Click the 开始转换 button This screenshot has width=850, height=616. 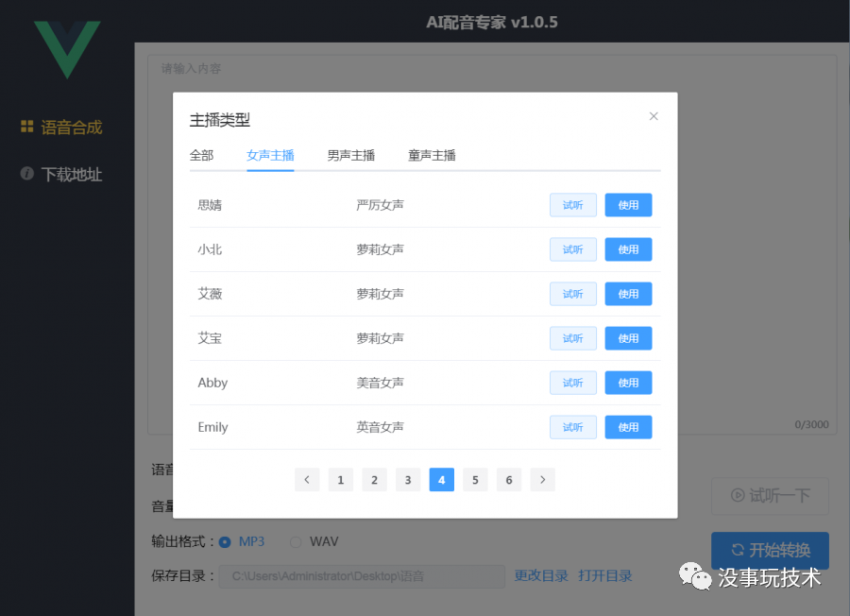[x=770, y=550]
